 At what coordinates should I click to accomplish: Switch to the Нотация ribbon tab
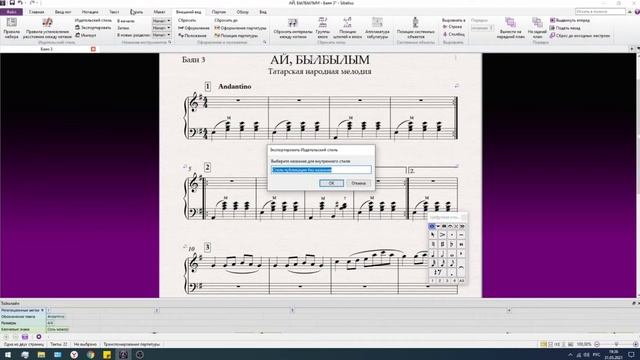click(x=90, y=12)
